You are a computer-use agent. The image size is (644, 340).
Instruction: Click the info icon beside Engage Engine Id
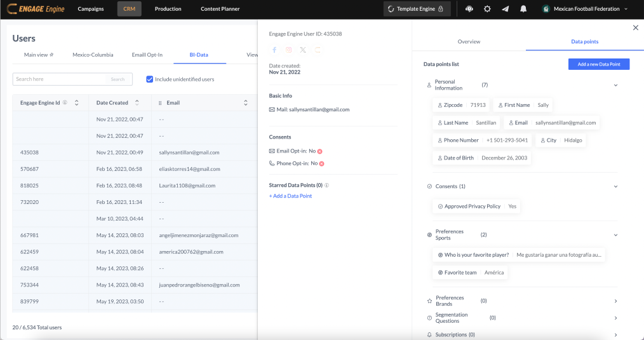[65, 103]
